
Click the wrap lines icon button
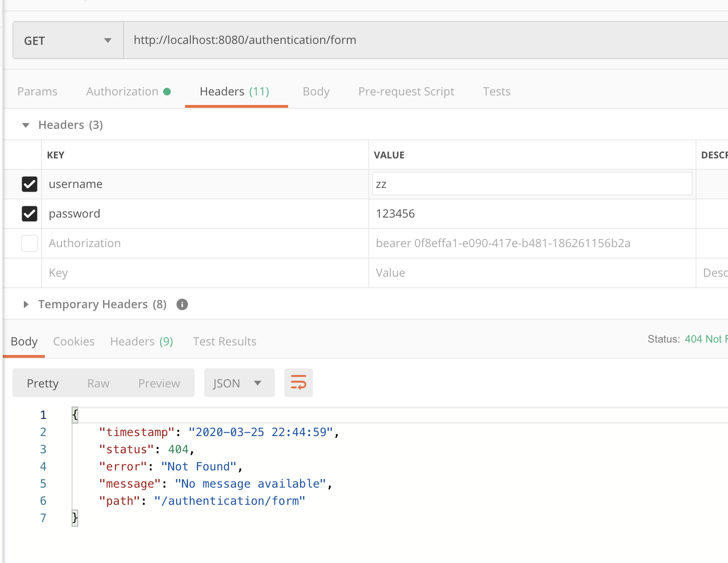299,383
